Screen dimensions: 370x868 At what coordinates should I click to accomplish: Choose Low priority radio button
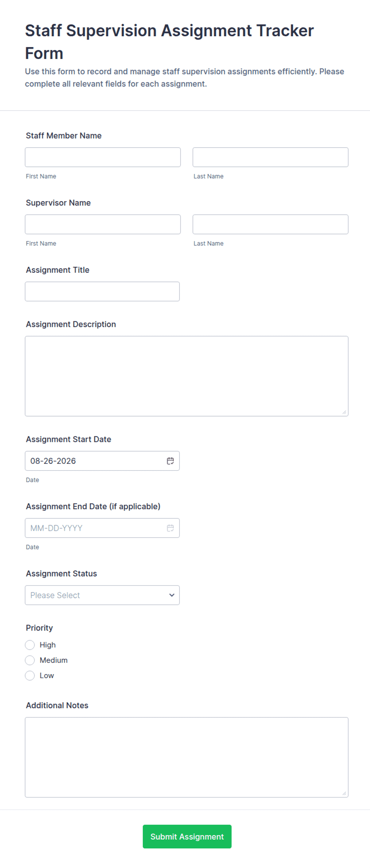pos(30,676)
